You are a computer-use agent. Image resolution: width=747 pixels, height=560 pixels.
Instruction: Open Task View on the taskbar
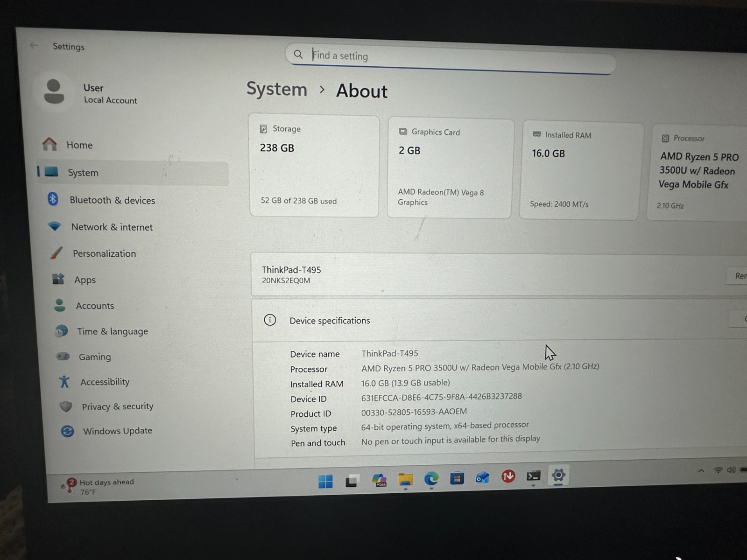click(352, 481)
